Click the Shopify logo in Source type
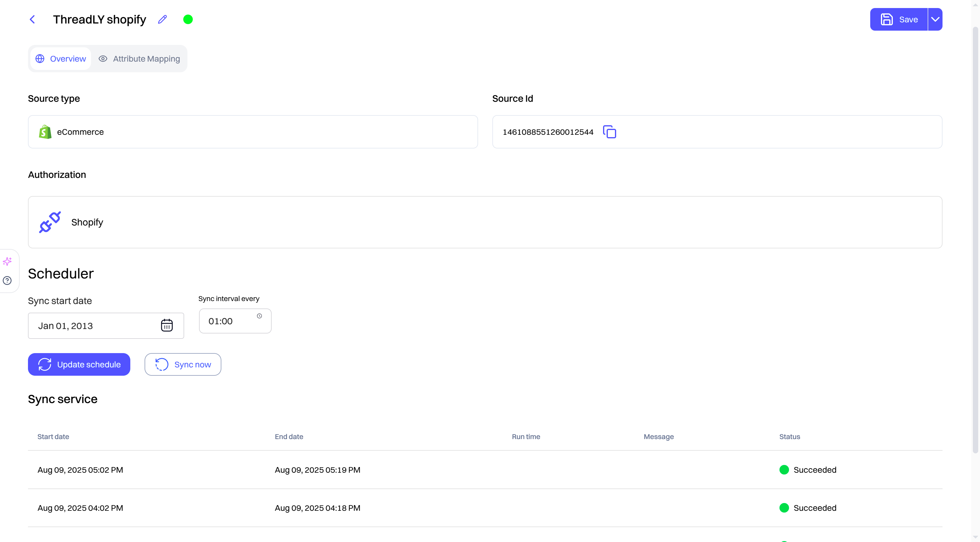980x542 pixels. click(45, 132)
